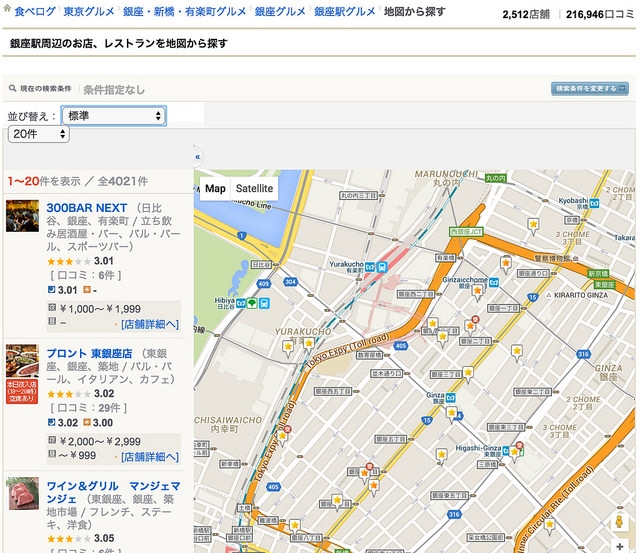Click the Street View pegman icon
Screen dimensions: 640x553
(x=619, y=523)
